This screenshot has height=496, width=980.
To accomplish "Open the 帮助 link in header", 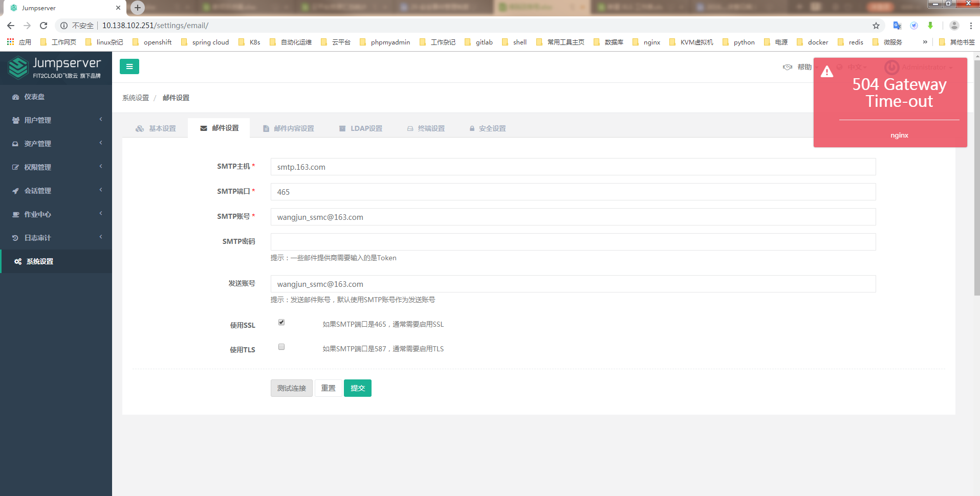I will coord(797,67).
